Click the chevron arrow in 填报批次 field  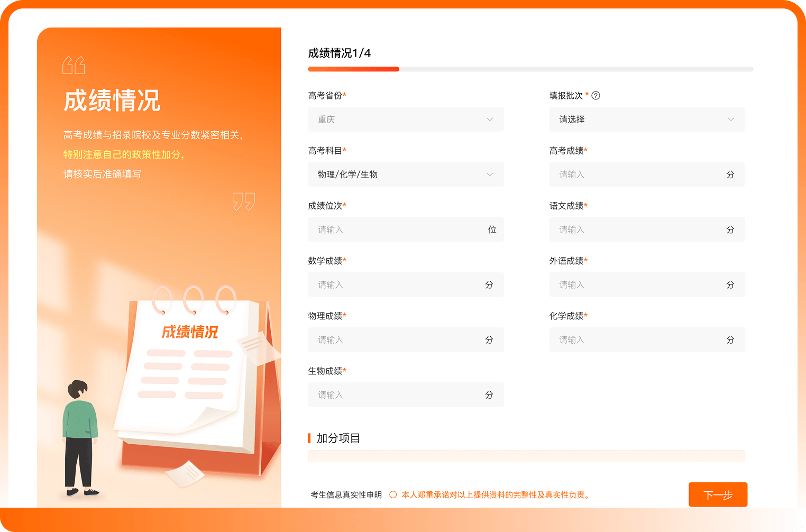tap(731, 120)
